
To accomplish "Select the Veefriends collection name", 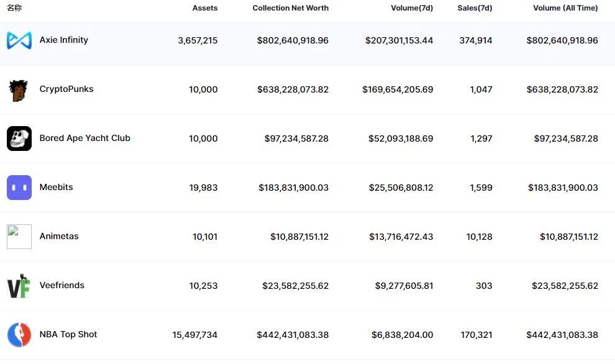I will (61, 285).
